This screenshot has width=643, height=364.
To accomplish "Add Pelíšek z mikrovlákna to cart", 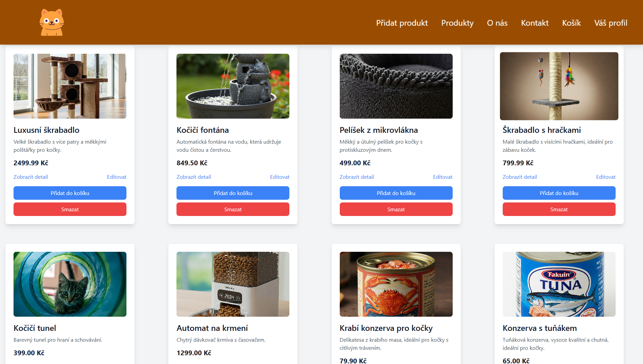I will 396,193.
